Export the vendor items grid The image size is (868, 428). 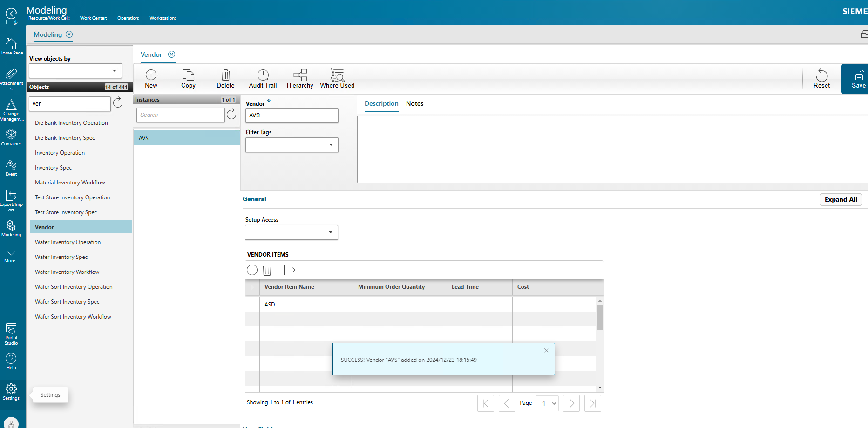[x=289, y=270]
